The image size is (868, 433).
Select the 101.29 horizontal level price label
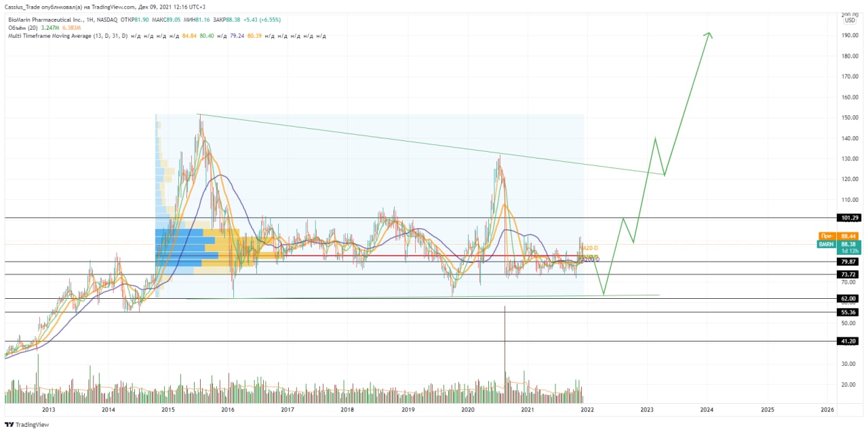[850, 218]
